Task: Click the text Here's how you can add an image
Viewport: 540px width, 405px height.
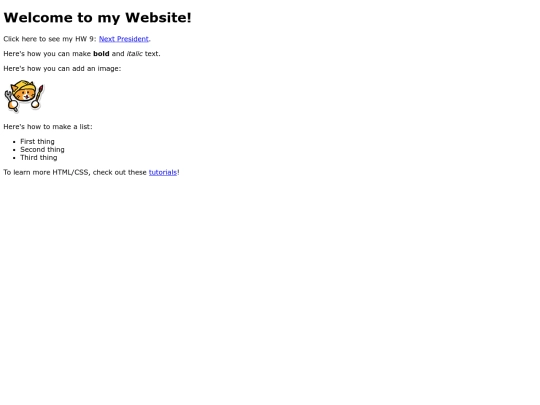Action: [x=62, y=69]
